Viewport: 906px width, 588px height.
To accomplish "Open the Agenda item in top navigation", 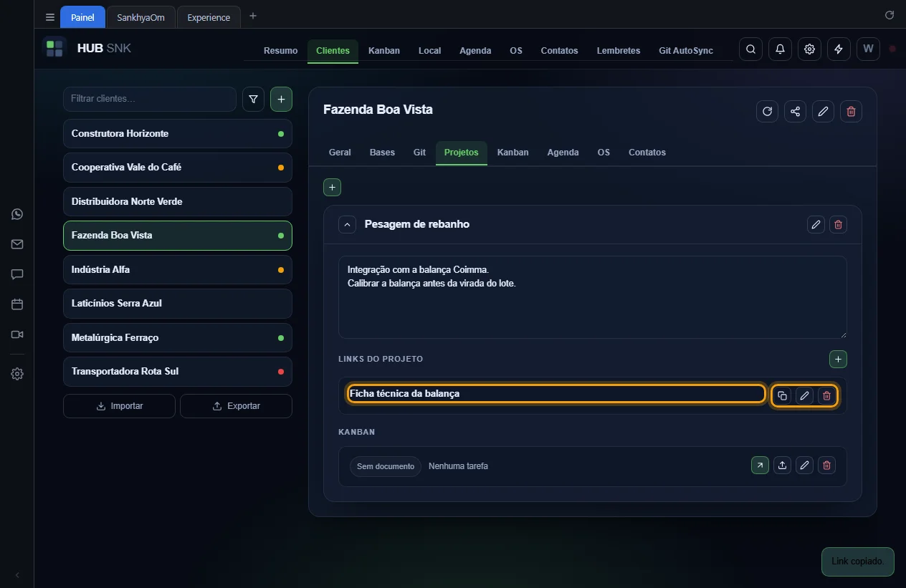I will pyautogui.click(x=475, y=51).
